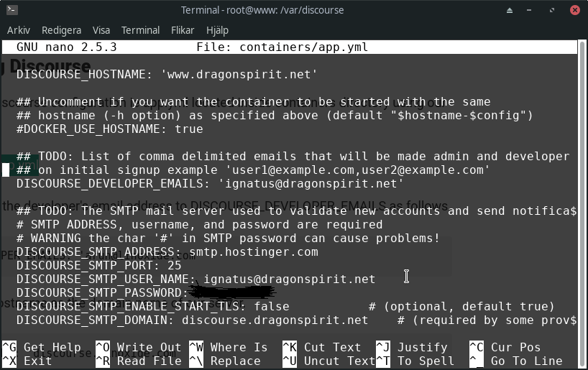Click the smtp.hostinger.com address text
588x370 pixels.
pyautogui.click(x=254, y=252)
